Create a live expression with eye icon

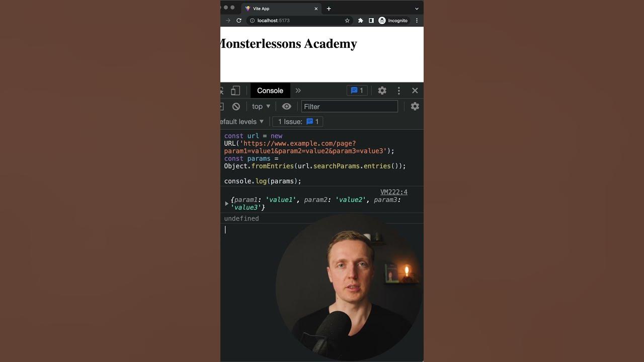click(287, 107)
